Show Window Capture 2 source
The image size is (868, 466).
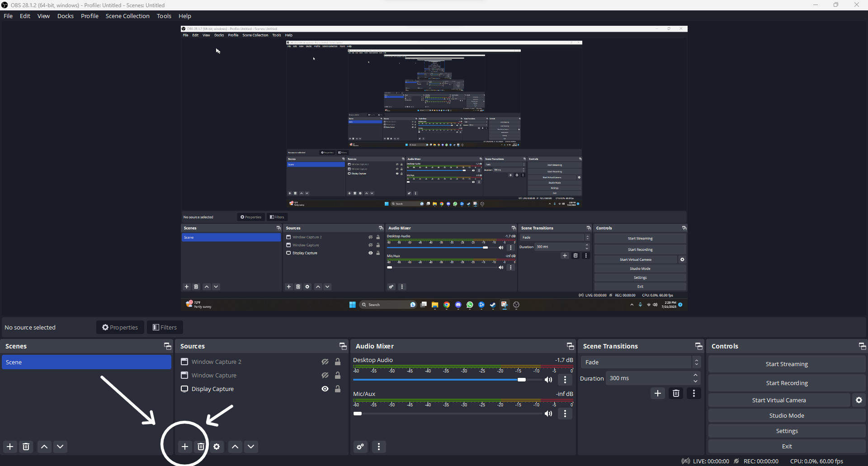(x=325, y=362)
